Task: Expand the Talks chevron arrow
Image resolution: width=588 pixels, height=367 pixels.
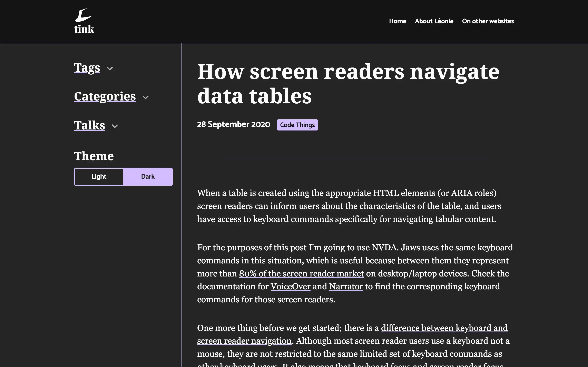Action: 115,126
